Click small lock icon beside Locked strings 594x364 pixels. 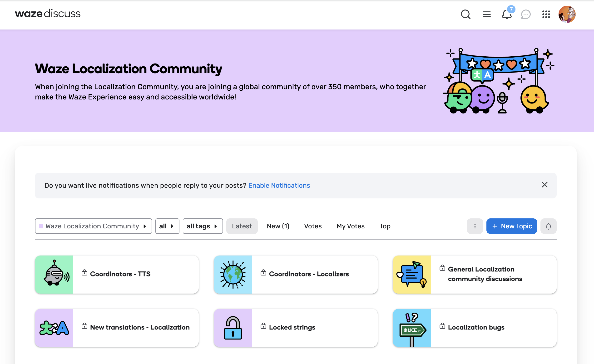(263, 326)
